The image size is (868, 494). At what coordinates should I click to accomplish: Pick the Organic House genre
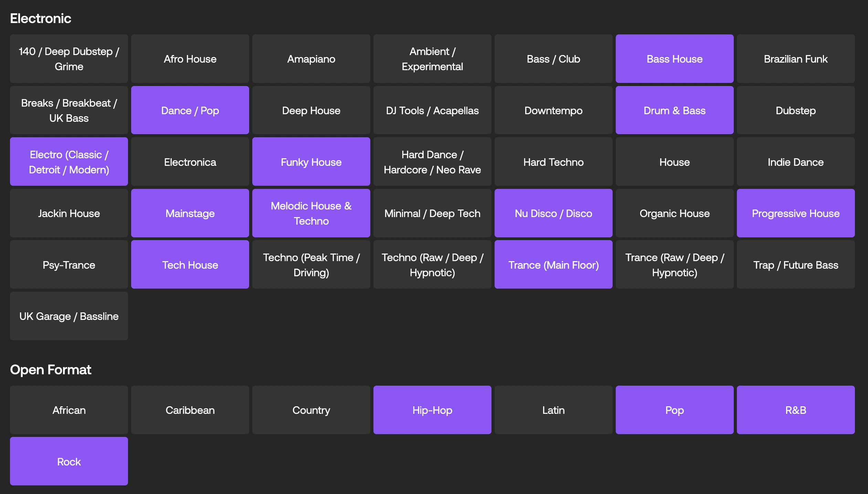[x=674, y=213]
